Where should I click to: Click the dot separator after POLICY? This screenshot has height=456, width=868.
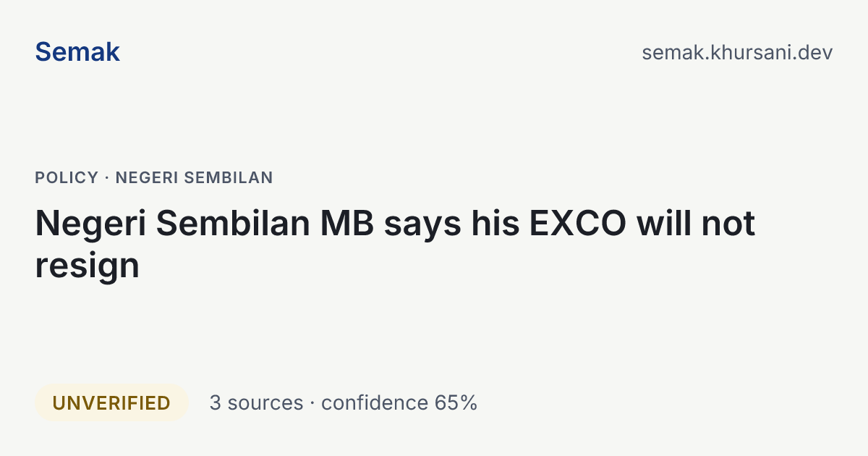tap(107, 177)
